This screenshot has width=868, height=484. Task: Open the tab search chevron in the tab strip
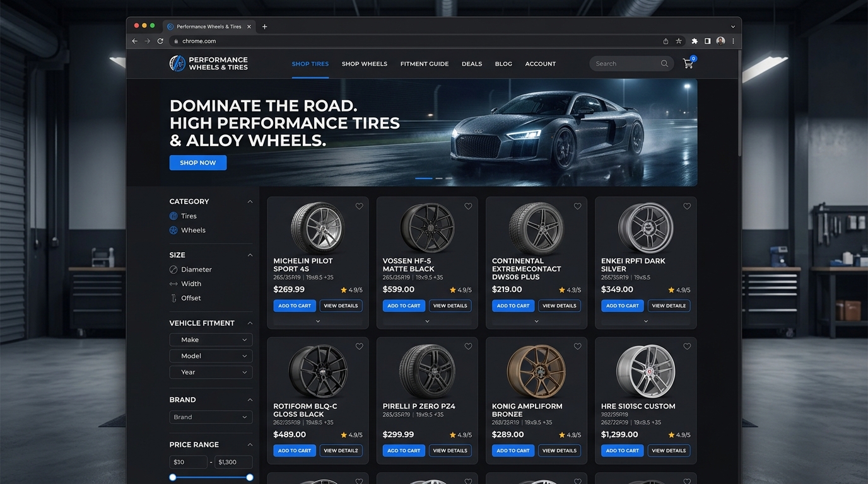tap(733, 26)
